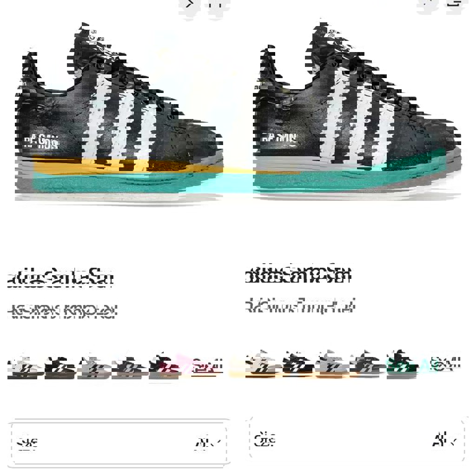Image resolution: width=476 pixels, height=476 pixels.
Task: Click the right card's last circular icon button
Action: [x=455, y=4]
